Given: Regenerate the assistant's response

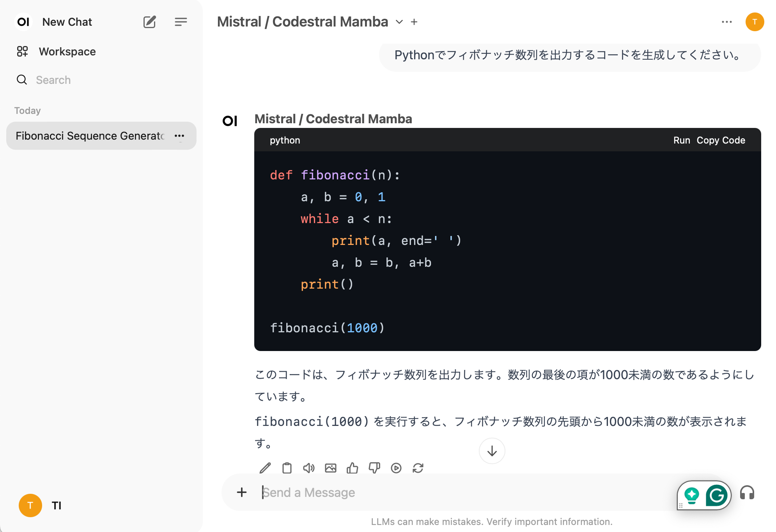Looking at the screenshot, I should coord(418,468).
